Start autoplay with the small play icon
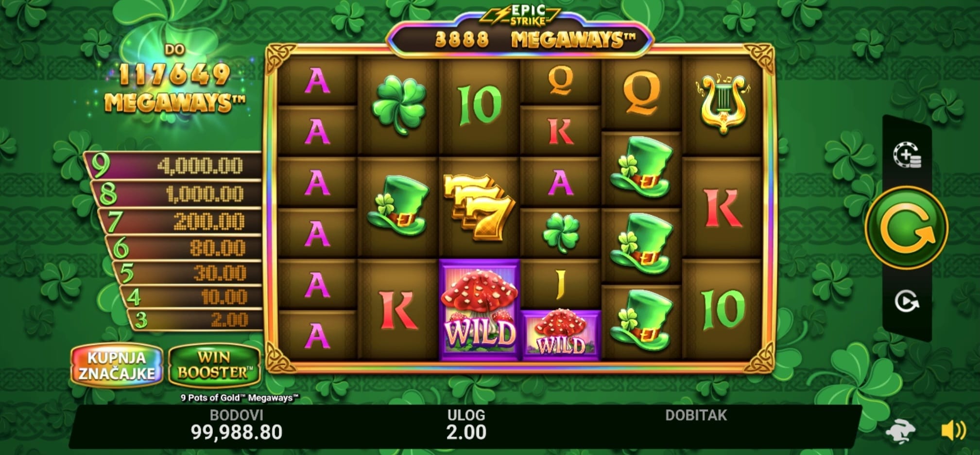 click(x=907, y=302)
